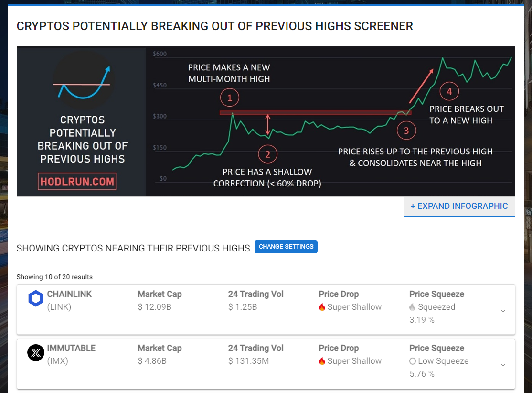Expand the Chainlink row chevron

(x=503, y=311)
